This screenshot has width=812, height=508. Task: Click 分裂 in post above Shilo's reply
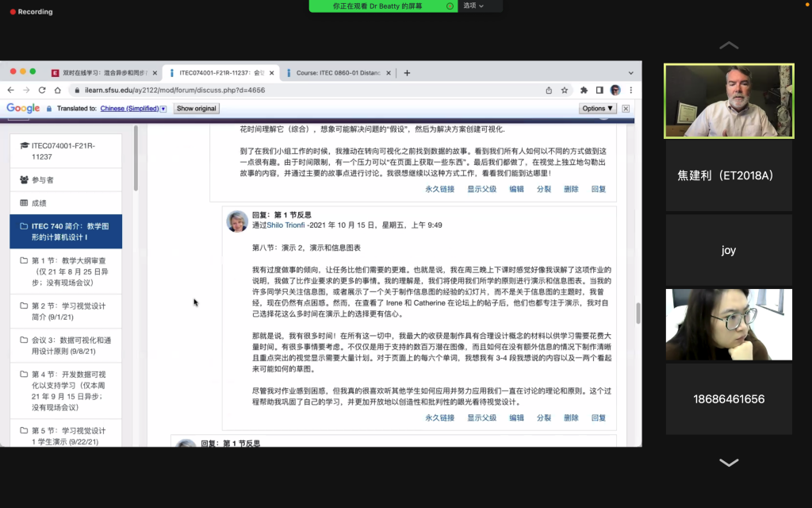(x=544, y=189)
